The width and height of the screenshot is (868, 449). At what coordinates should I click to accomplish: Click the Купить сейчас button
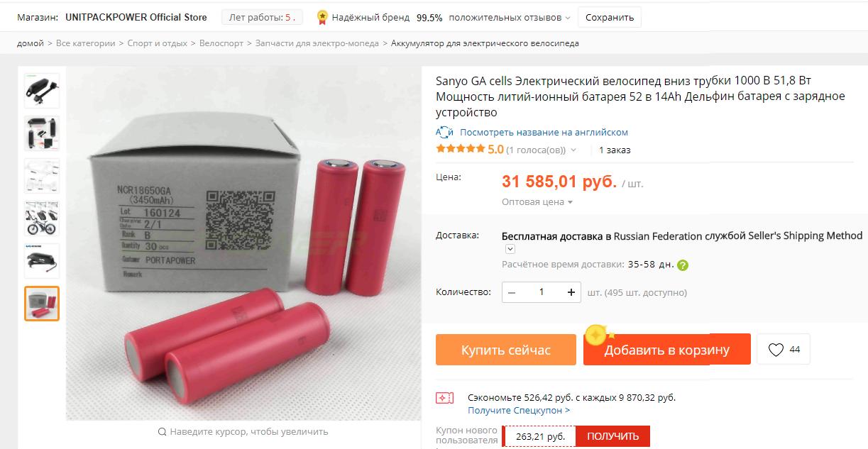(506, 350)
